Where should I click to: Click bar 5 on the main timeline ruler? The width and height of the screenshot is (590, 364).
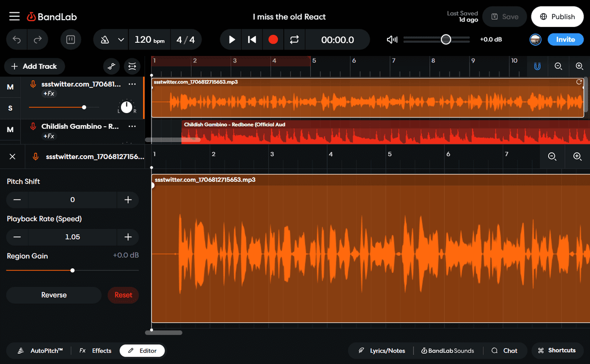(314, 61)
